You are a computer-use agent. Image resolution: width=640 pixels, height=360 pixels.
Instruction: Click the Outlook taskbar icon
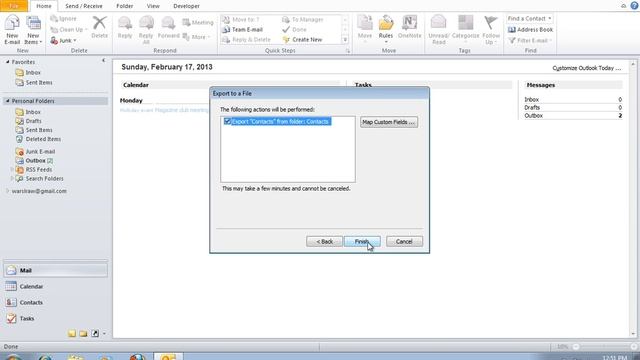pyautogui.click(x=168, y=357)
